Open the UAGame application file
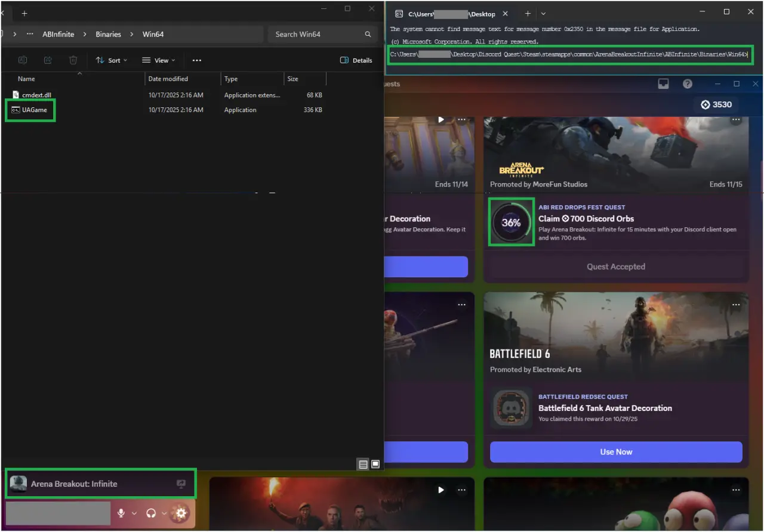The height and width of the screenshot is (532, 764). pos(34,110)
